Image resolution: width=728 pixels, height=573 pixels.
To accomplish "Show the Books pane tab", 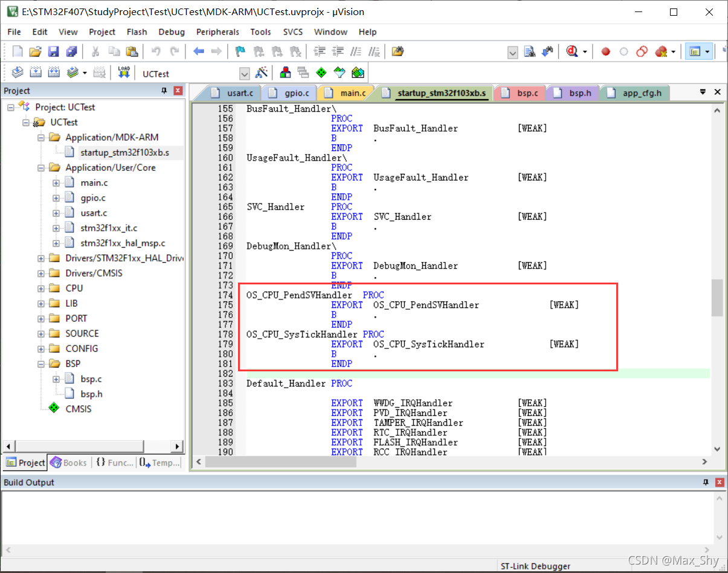I will tap(69, 463).
